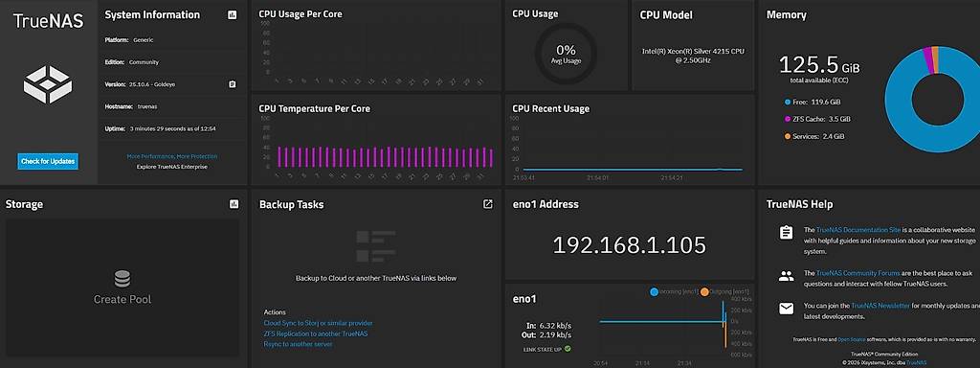Screen dimensions: 980x368
Task: Click the Services: 2.4 GiB label
Action: tap(819, 136)
